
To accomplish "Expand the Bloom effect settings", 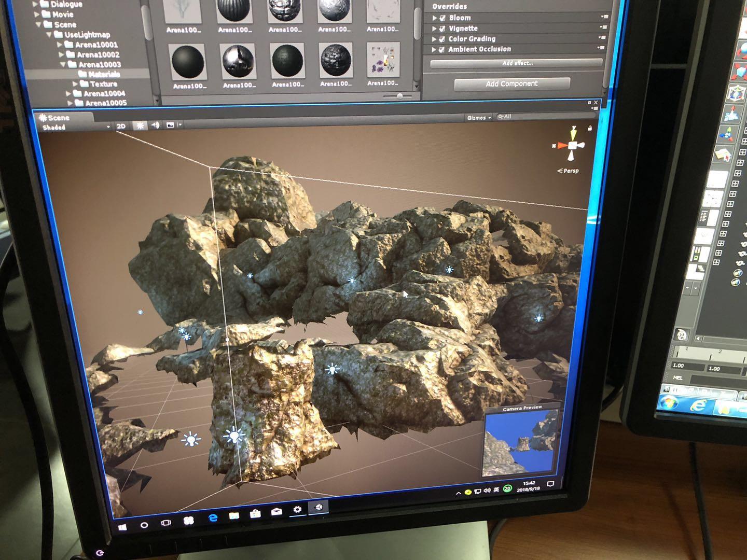I will tap(435, 18).
